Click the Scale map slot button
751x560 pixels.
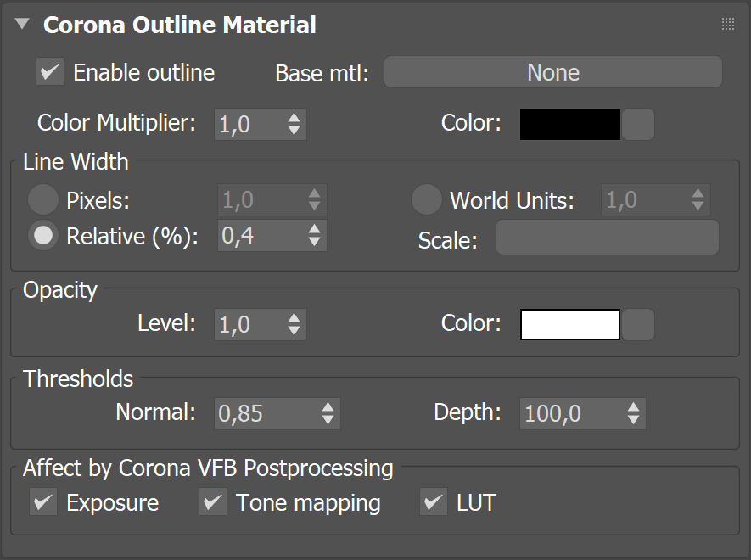pos(608,238)
